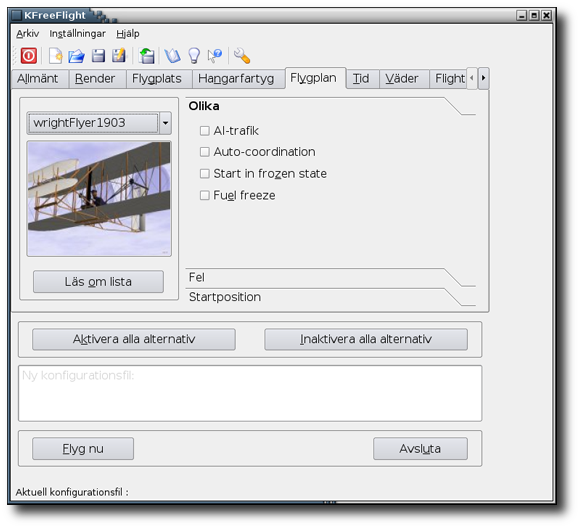
Task: Open the handbook book icon
Action: (x=172, y=56)
